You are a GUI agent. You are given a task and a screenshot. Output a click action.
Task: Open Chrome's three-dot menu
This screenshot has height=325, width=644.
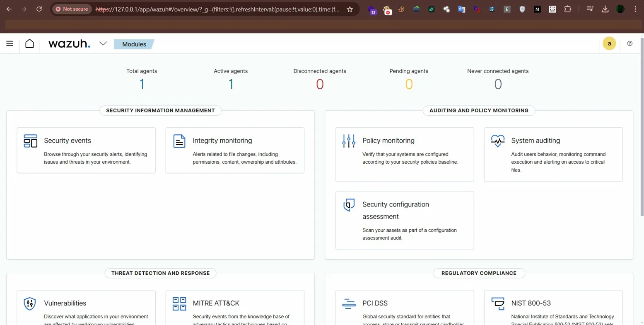click(636, 9)
